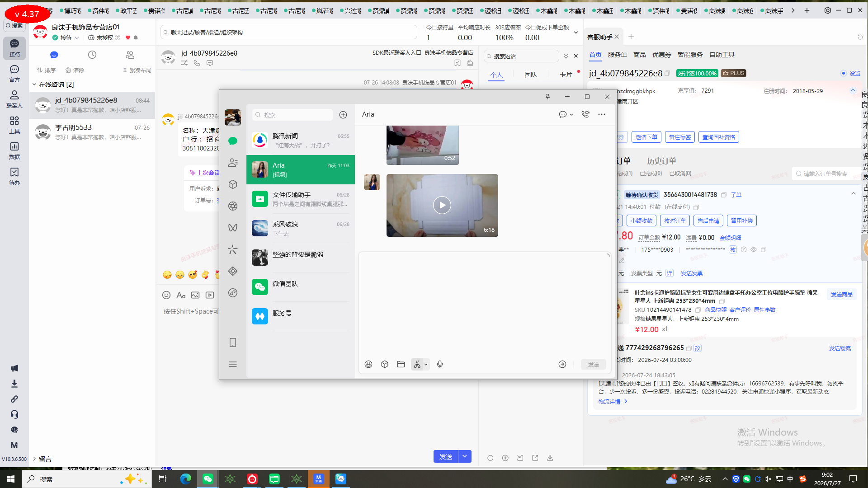This screenshot has width=868, height=488.
Task: Click the emoji icon in JD chat toolbar
Action: point(166,295)
